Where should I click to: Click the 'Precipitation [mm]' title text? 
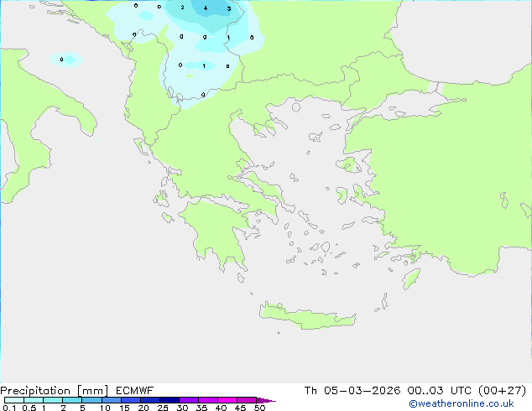(x=55, y=391)
